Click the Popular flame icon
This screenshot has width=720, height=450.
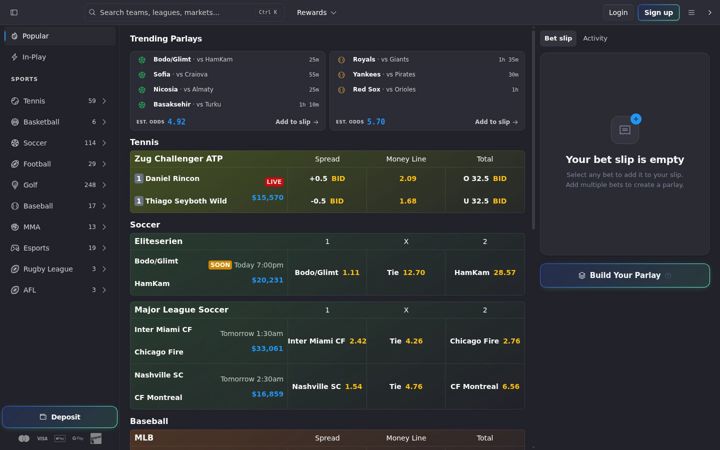coord(14,36)
